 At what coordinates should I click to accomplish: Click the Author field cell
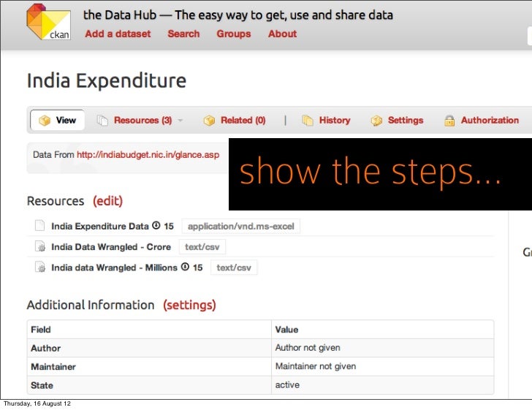[x=149, y=348]
